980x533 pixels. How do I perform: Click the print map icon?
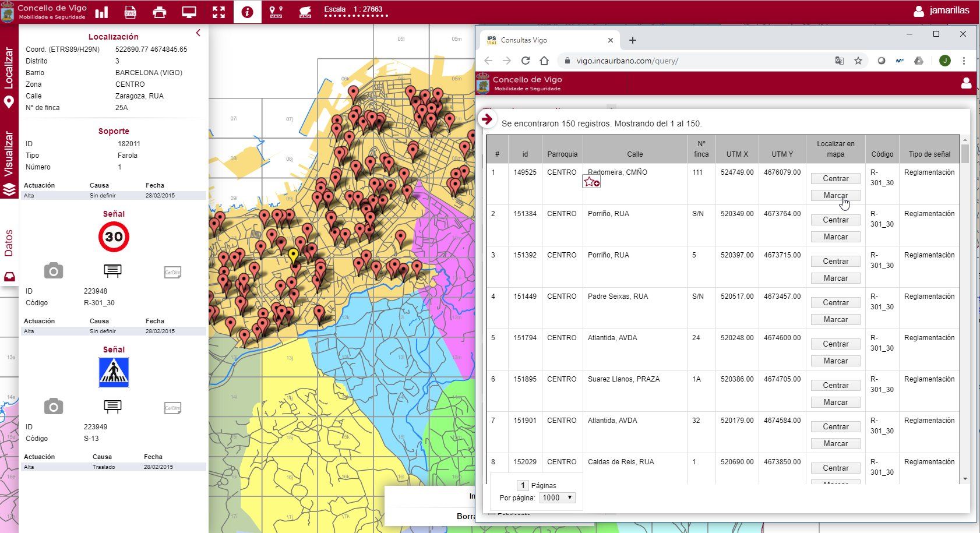pos(159,12)
